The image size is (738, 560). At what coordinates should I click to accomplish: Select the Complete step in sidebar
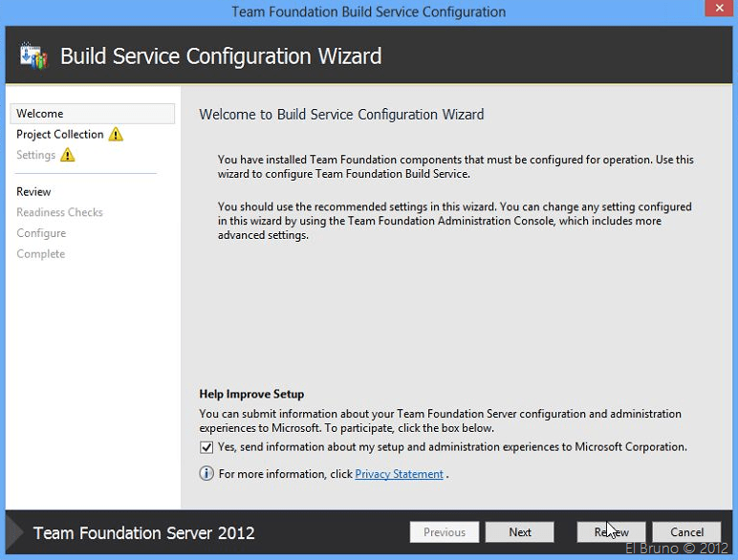(x=41, y=254)
